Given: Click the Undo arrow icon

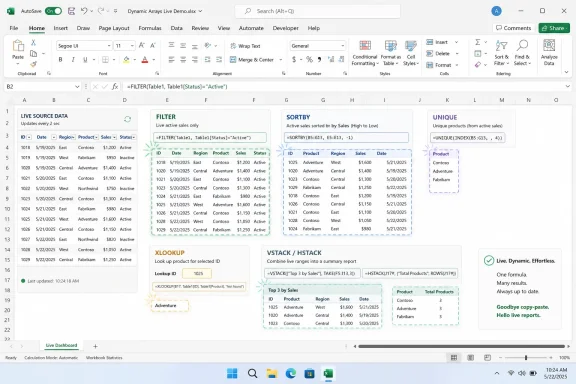Looking at the screenshot, I should (x=84, y=11).
